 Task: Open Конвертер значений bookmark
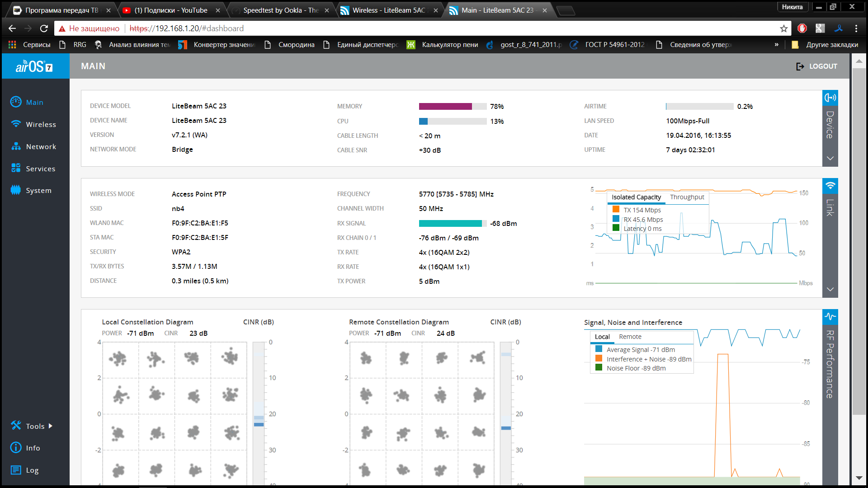(217, 44)
